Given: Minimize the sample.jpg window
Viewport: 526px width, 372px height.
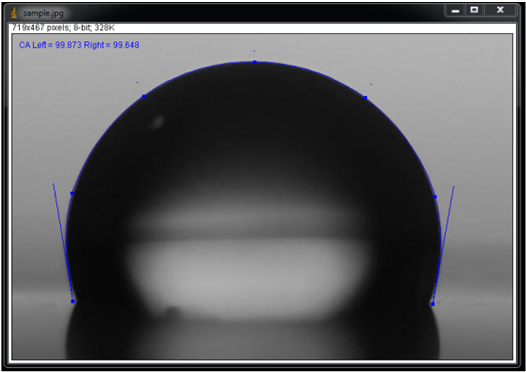Looking at the screenshot, I should [455, 10].
